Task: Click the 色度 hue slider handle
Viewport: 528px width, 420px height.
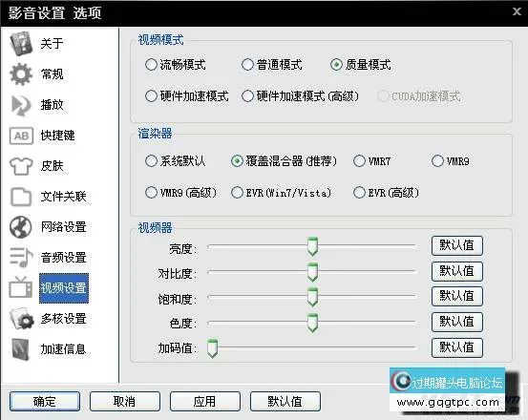Action: pyautogui.click(x=312, y=323)
